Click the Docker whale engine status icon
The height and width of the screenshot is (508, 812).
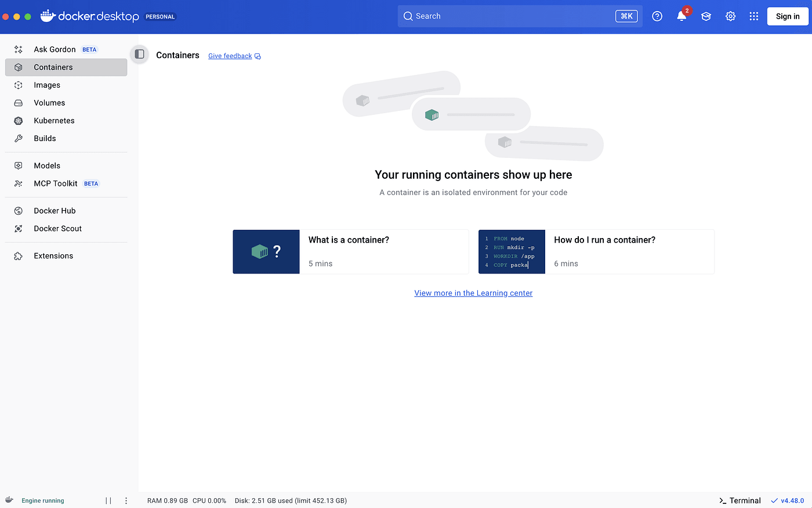click(x=9, y=500)
